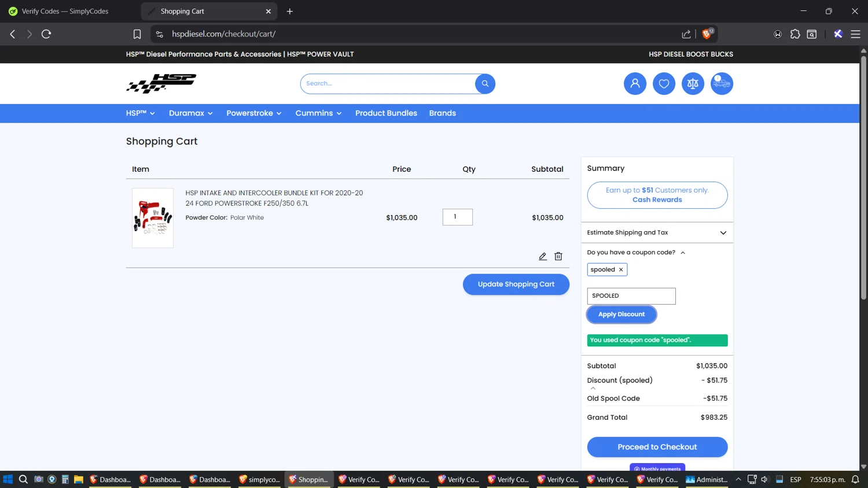
Task: Collapse the Discount (spooled) breakdown
Action: (593, 388)
